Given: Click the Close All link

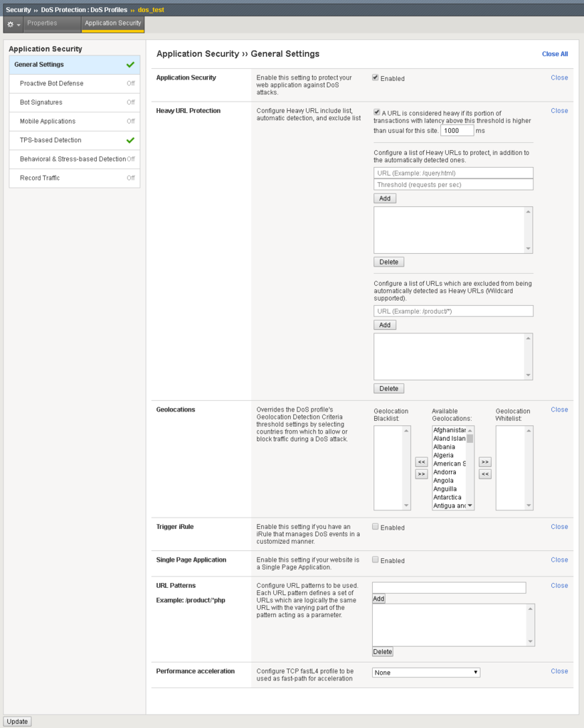Looking at the screenshot, I should (555, 54).
